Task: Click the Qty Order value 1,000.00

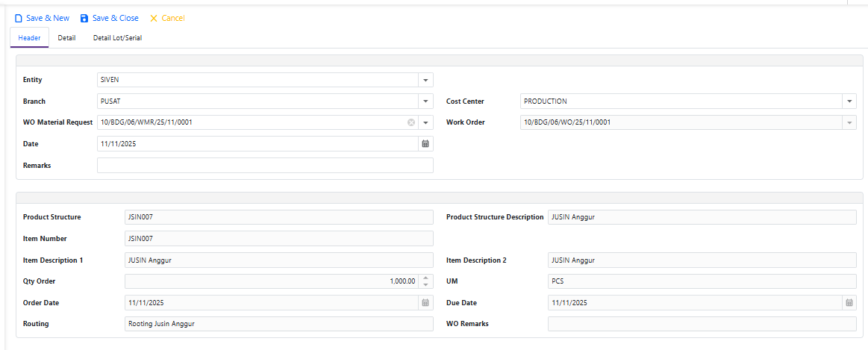Action: [402, 281]
